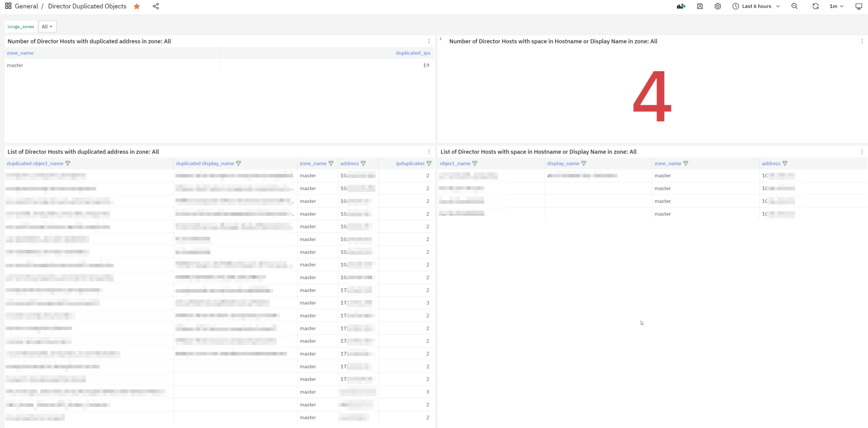Open dashboard search grid icon

[x=8, y=6]
